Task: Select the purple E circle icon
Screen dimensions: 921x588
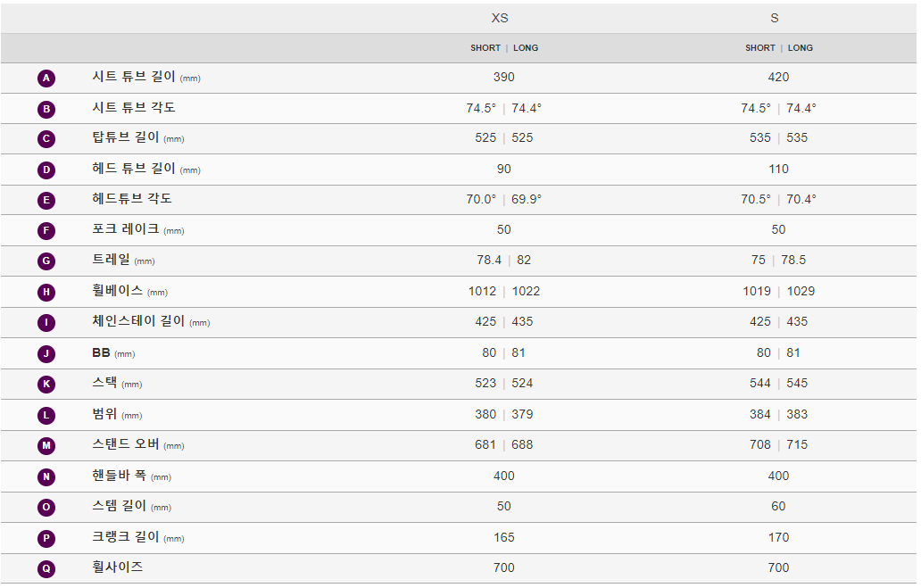Action: 46,200
